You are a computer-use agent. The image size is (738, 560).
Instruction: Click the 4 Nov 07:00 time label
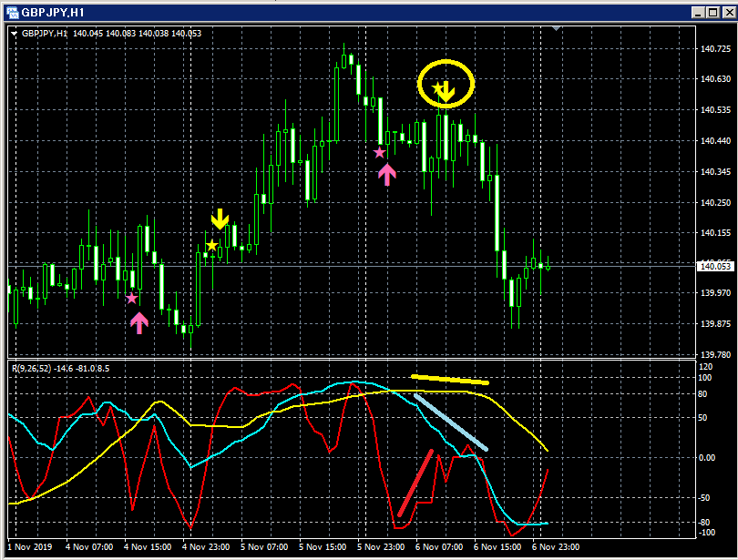pyautogui.click(x=89, y=547)
